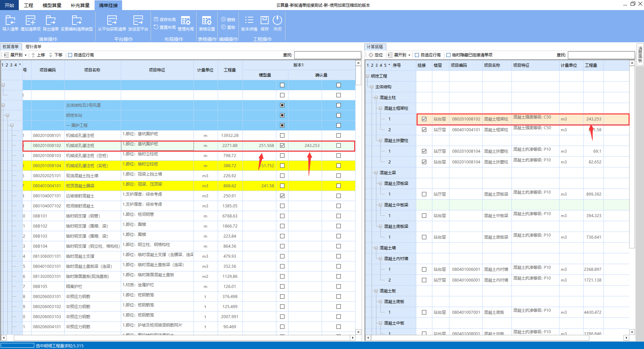Click the 保存 save project icon
The height and width of the screenshot is (349, 644).
click(x=265, y=20)
